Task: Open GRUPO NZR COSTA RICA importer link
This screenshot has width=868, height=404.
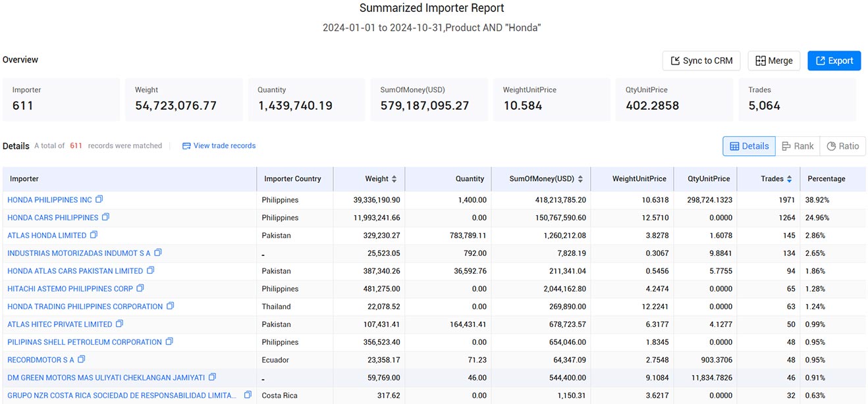Action: tap(122, 395)
